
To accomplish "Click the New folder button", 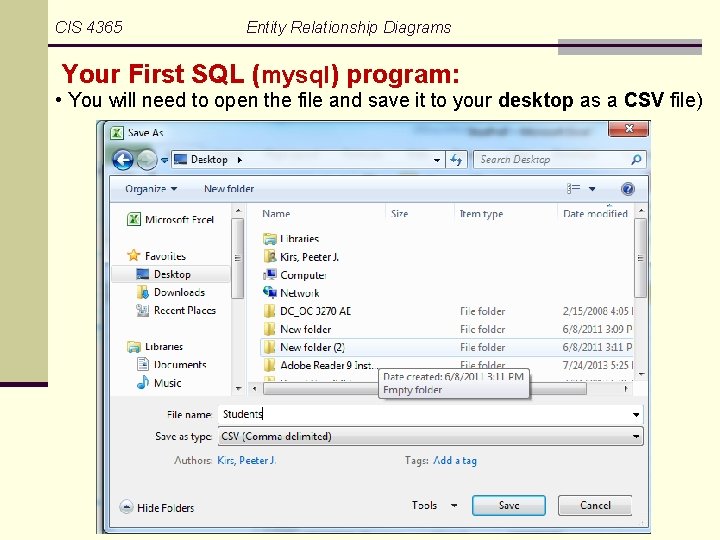I will pyautogui.click(x=229, y=189).
